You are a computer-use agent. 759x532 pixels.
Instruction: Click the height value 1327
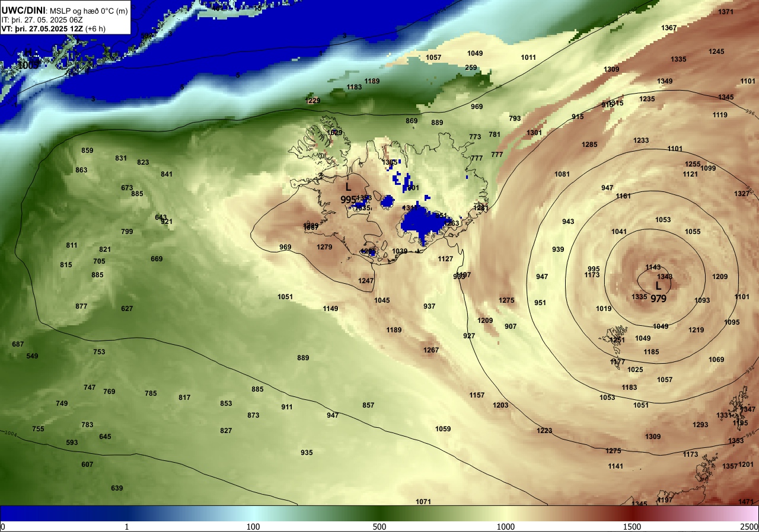tap(742, 194)
